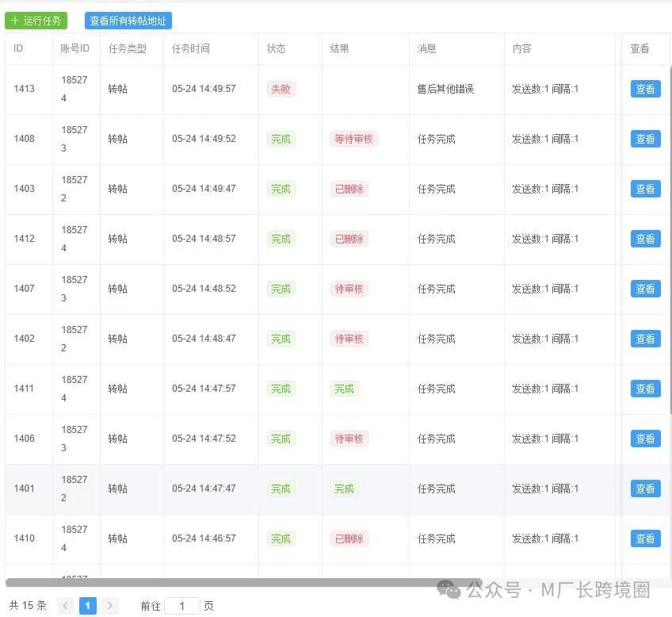Viewport: 672px width, 617px height.
Task: Click the 账号ID column header
Action: pyautogui.click(x=75, y=48)
